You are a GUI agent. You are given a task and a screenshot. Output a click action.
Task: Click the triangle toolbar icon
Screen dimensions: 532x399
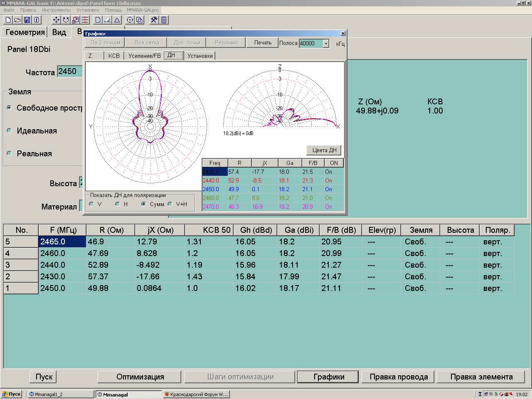point(117,20)
